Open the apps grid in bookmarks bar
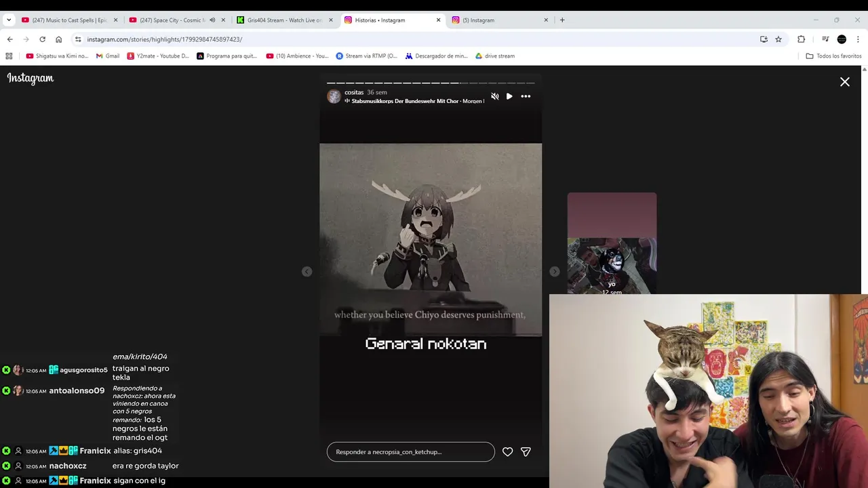868x488 pixels. click(9, 56)
